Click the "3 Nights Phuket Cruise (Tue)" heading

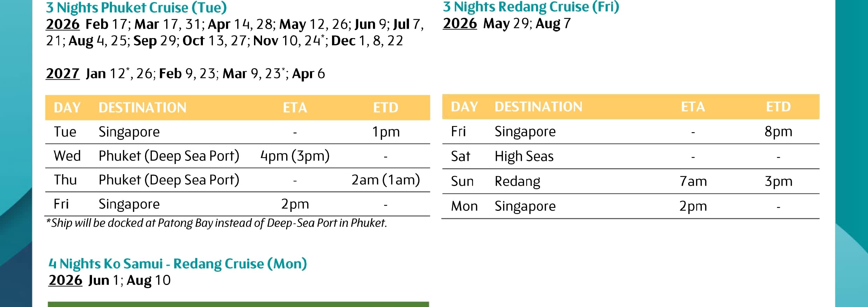(x=136, y=8)
